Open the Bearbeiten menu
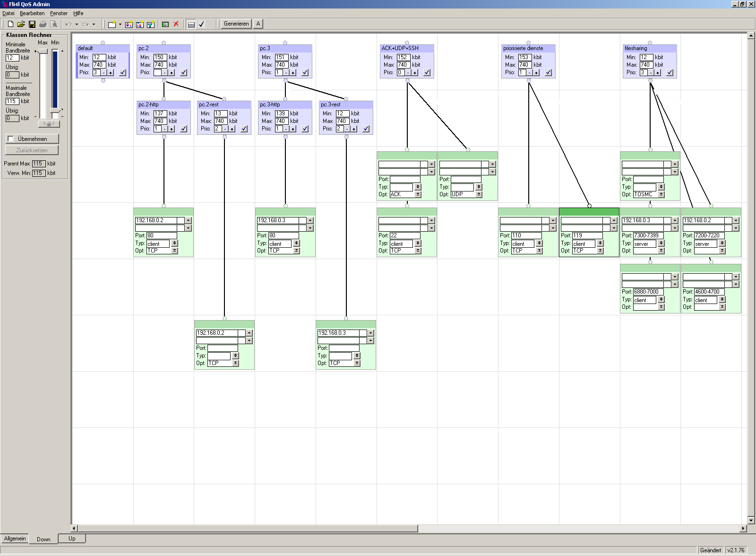 [x=32, y=13]
